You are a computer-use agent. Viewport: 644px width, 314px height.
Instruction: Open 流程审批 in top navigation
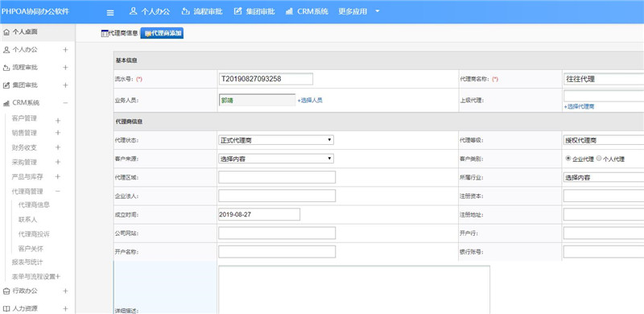(x=208, y=11)
